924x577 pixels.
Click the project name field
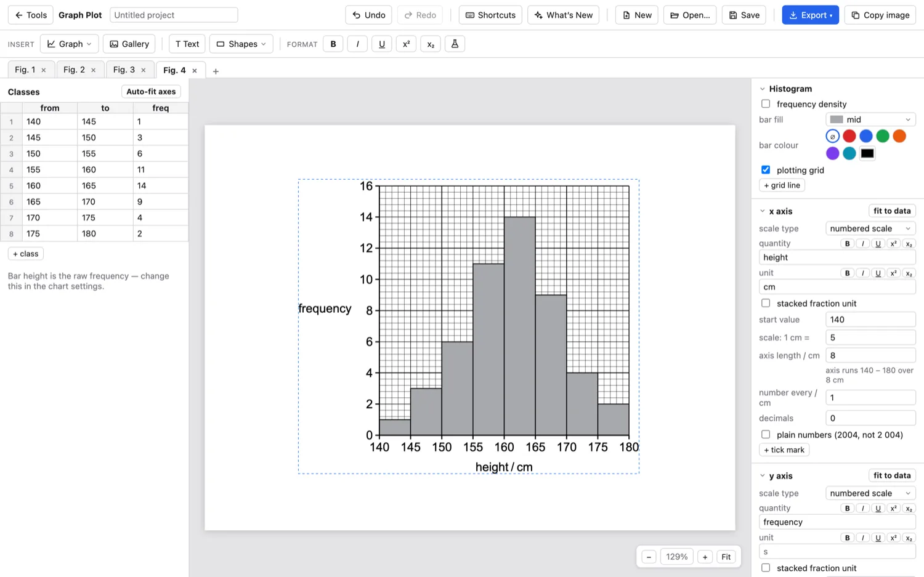click(x=174, y=15)
